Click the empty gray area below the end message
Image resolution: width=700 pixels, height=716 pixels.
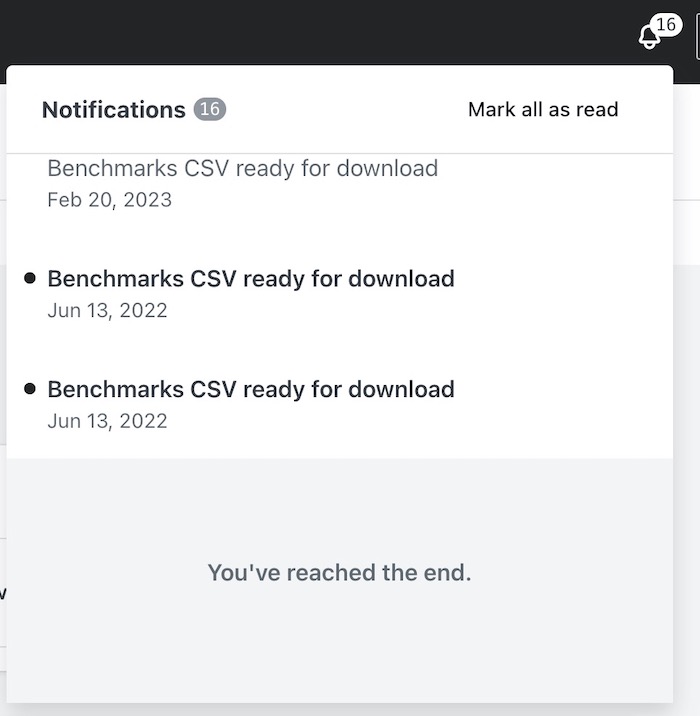coord(339,650)
